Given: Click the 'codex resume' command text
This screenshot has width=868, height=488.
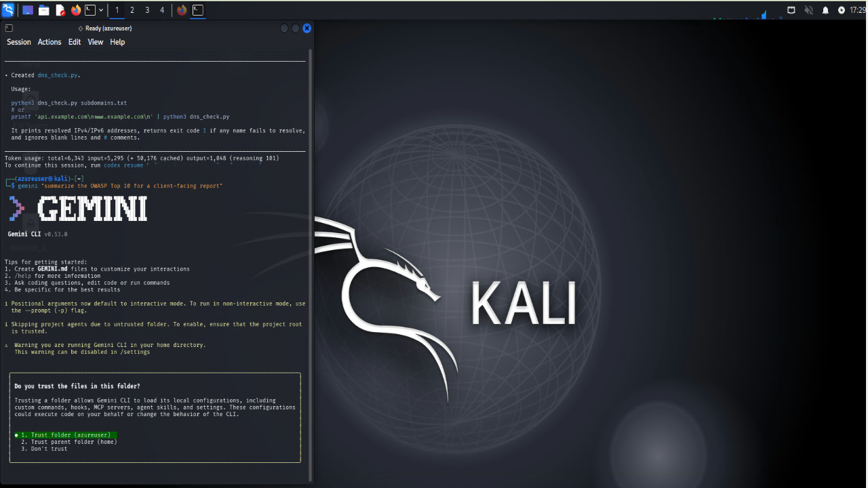Looking at the screenshot, I should point(123,165).
